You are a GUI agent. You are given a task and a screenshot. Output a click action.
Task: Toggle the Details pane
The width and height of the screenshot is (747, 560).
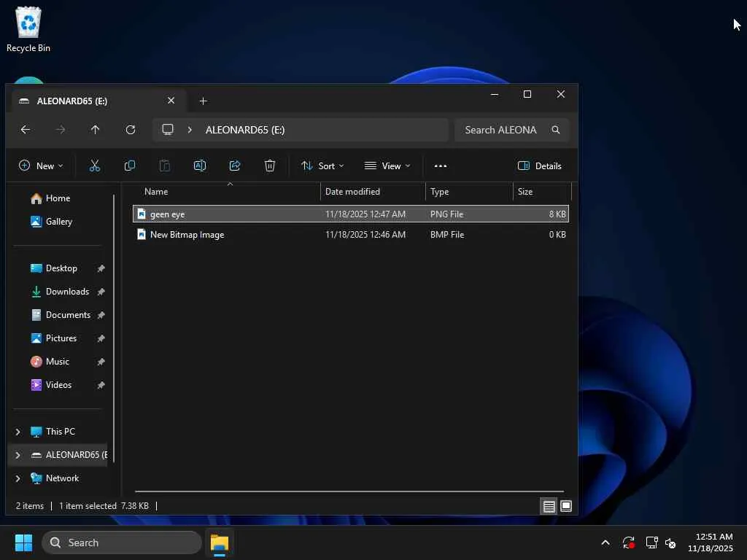click(x=539, y=166)
